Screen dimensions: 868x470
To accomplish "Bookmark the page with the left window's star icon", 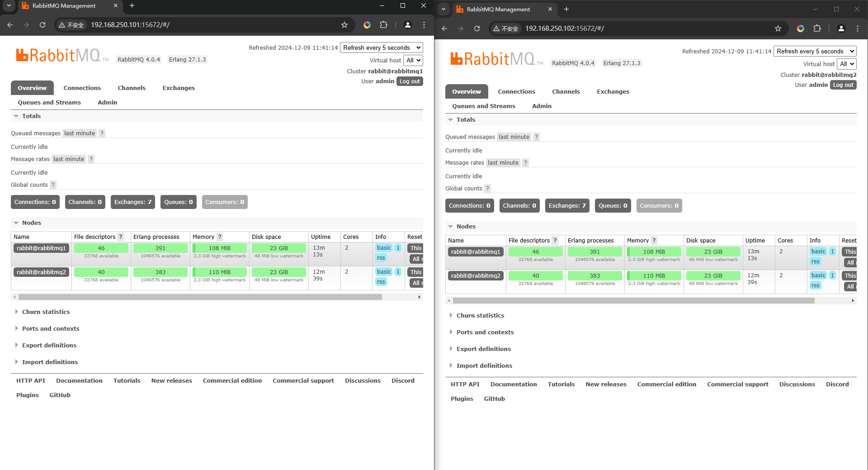I will click(x=344, y=25).
